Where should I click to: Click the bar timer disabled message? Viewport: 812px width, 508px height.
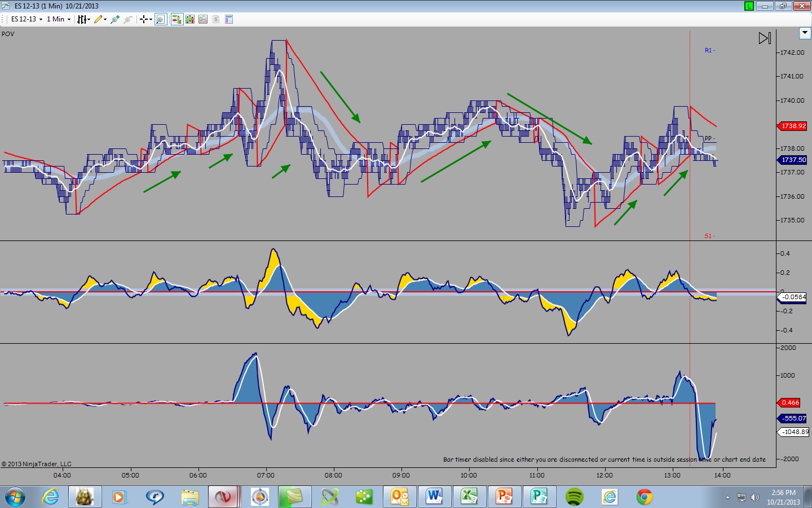[x=604, y=459]
